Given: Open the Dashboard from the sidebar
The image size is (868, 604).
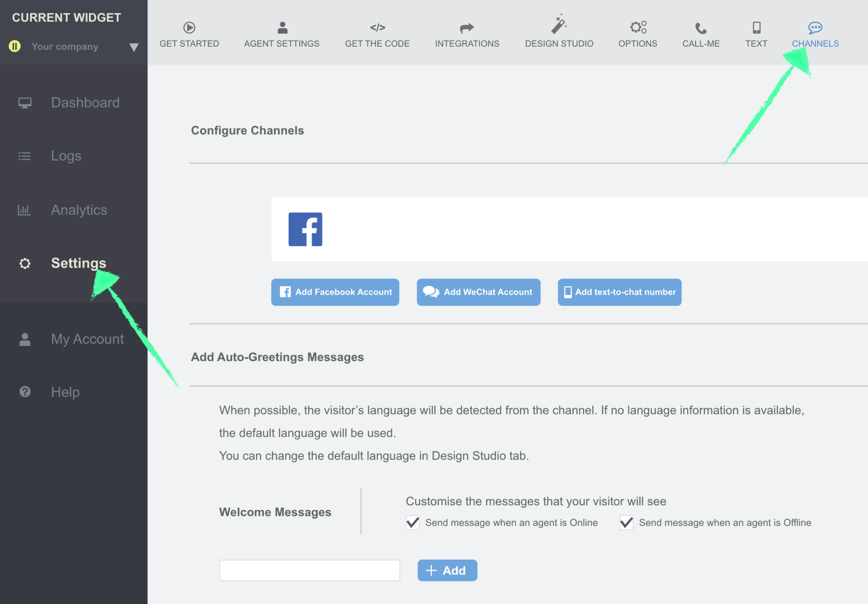Looking at the screenshot, I should 85,102.
